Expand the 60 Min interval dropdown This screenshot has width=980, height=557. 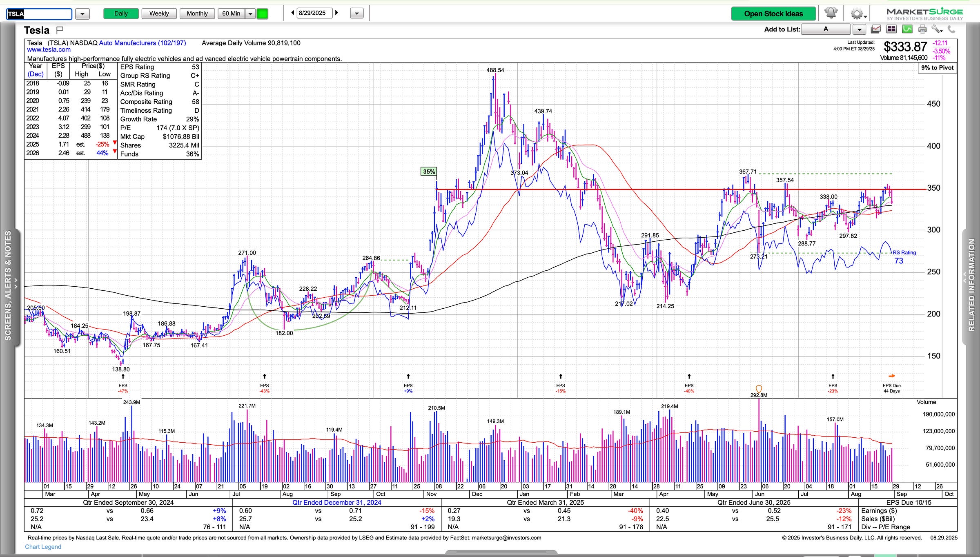(250, 14)
